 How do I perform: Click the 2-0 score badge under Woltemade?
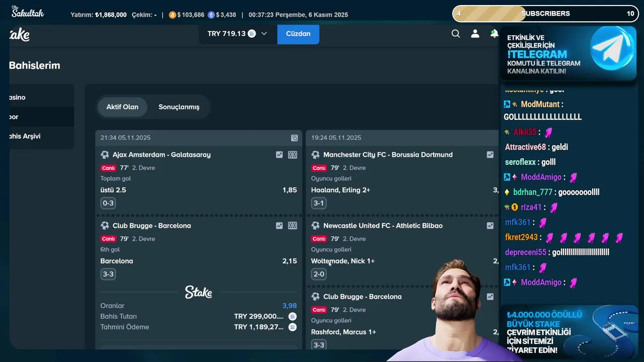[x=319, y=274]
